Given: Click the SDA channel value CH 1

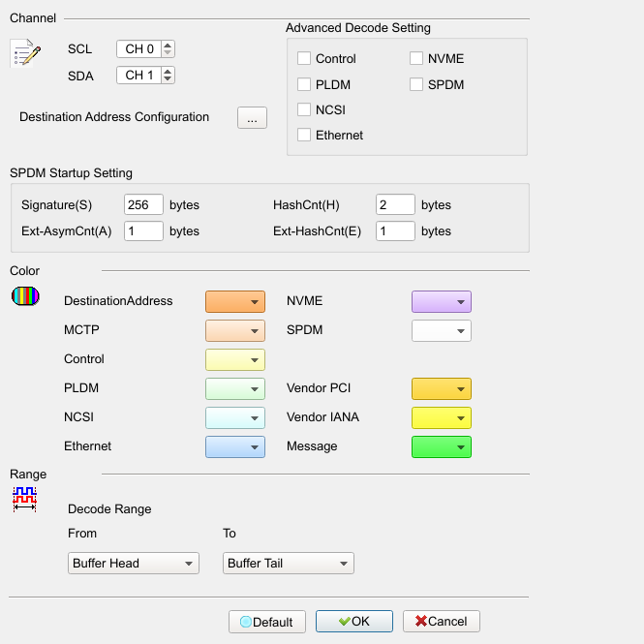Looking at the screenshot, I should coord(139,76).
